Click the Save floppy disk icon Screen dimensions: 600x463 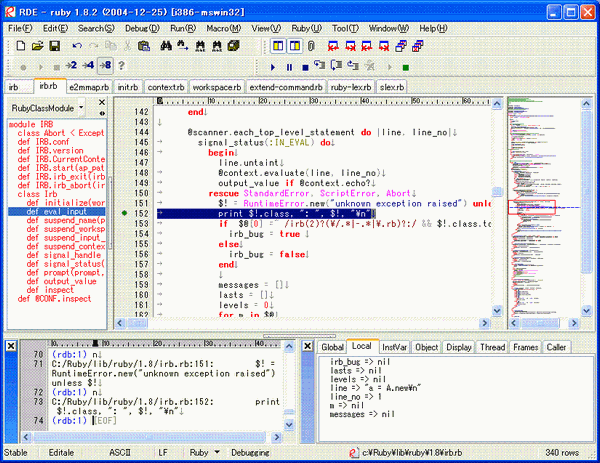[x=55, y=46]
